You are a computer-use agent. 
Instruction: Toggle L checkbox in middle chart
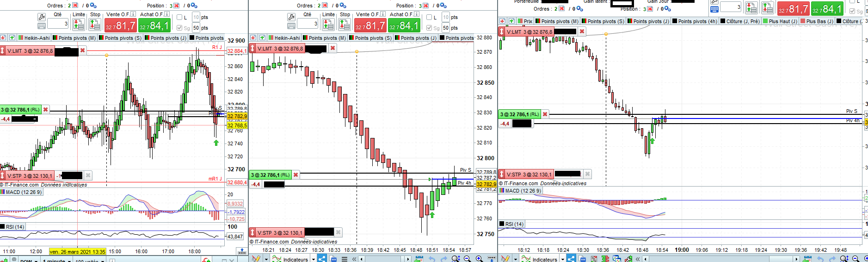point(429,17)
